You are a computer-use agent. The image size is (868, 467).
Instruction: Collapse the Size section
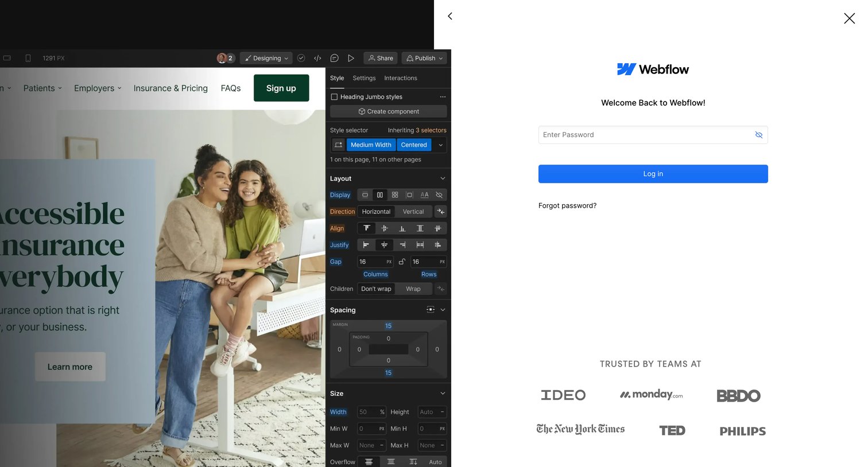click(443, 394)
